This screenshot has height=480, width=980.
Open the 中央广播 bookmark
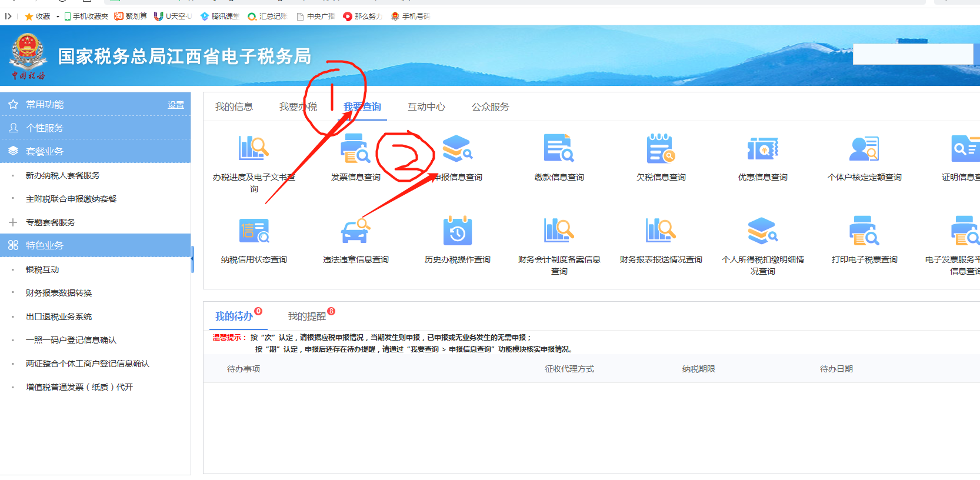pyautogui.click(x=316, y=16)
